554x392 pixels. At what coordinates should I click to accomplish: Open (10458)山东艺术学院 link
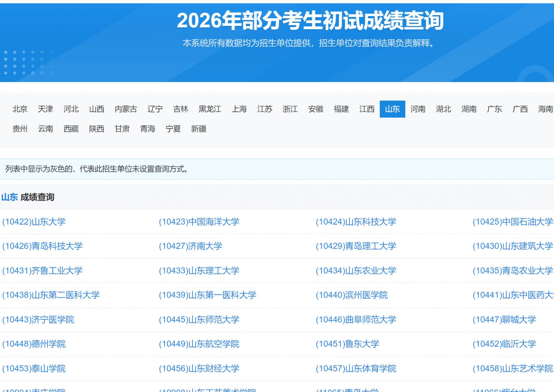coord(513,368)
